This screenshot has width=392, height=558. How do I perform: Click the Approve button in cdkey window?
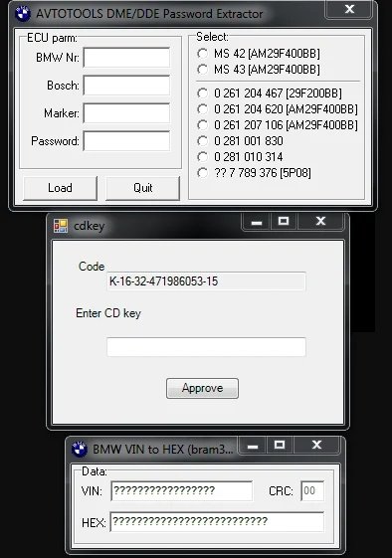point(202,388)
